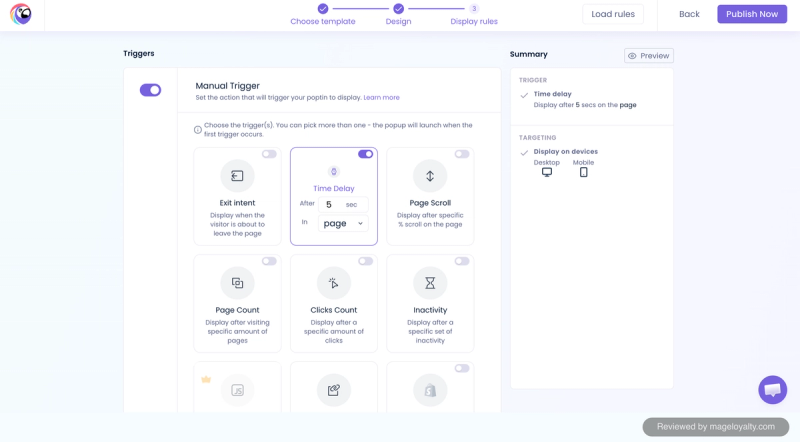Enable the Inactivity toggle
Viewport: 800px width, 442px height.
pyautogui.click(x=462, y=261)
